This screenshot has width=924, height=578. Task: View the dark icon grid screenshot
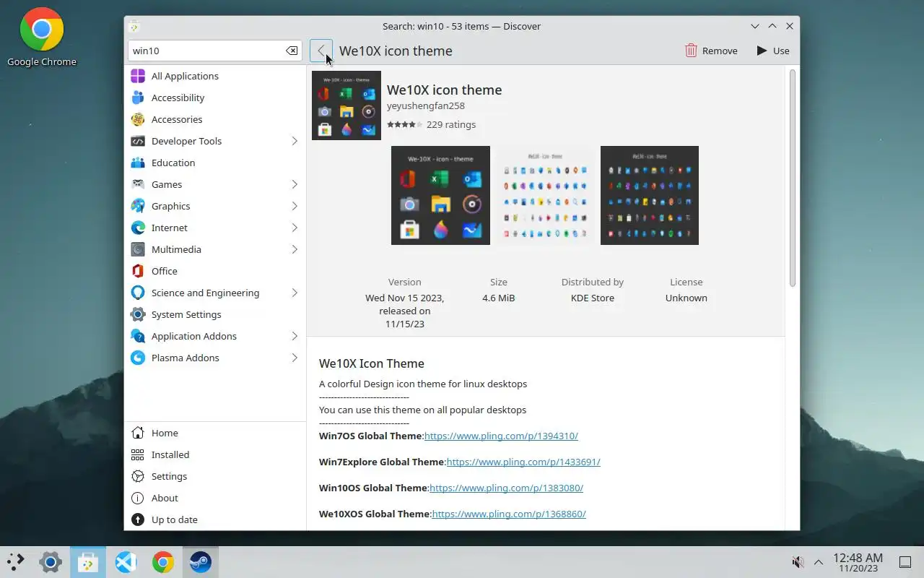click(650, 195)
